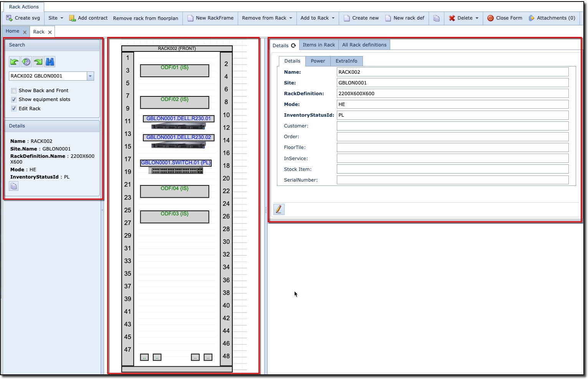
Task: Expand the Add to Rack dropdown
Action: (333, 18)
